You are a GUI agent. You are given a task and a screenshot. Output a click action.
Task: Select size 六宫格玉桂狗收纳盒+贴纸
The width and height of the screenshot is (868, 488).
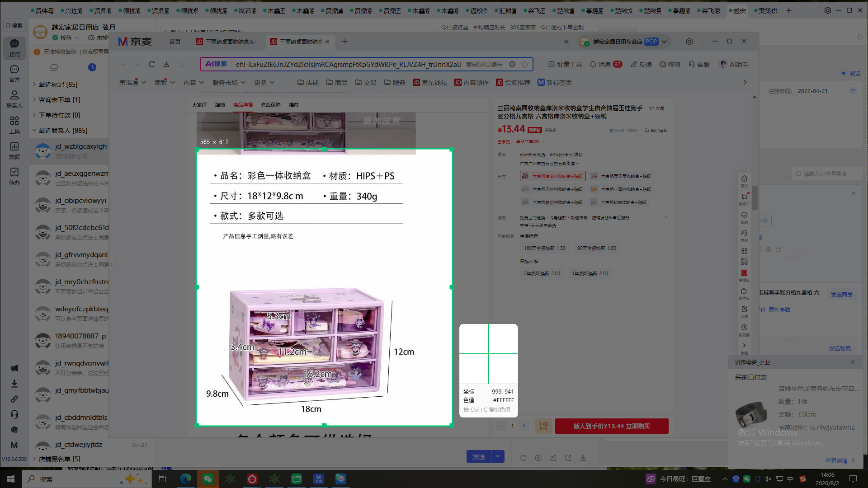(552, 189)
